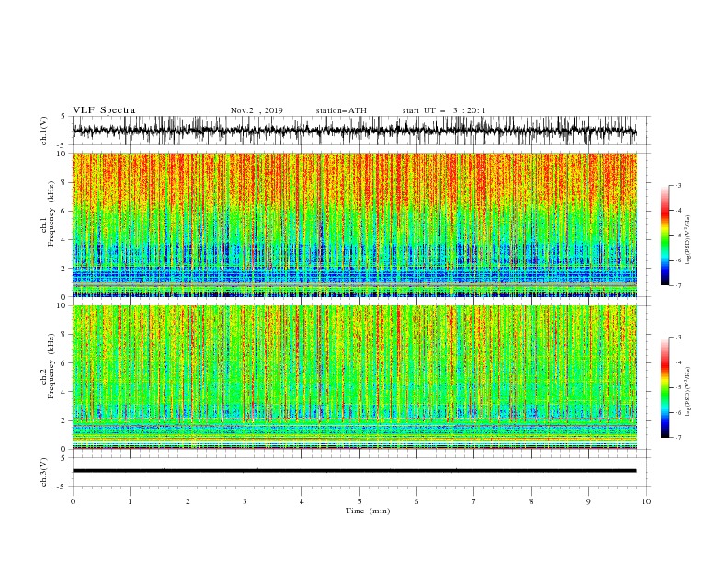Click the ch.1 spectrogram panel

[354, 224]
